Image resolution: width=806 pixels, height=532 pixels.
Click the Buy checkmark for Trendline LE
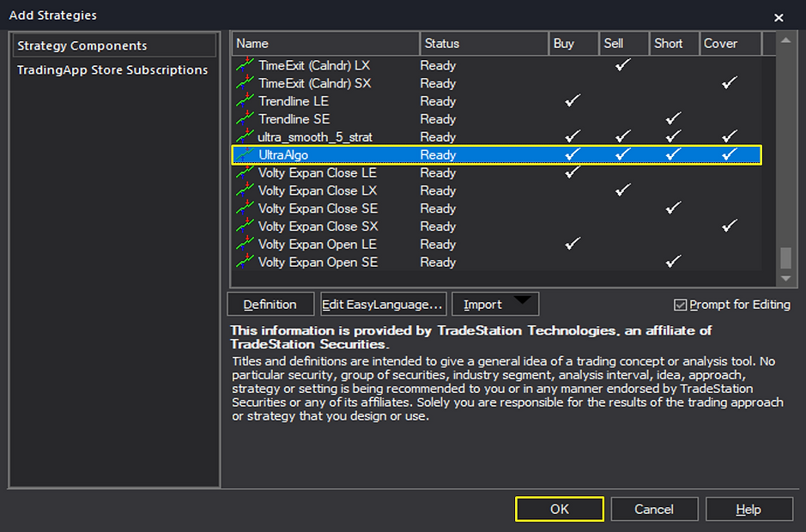pos(573,100)
